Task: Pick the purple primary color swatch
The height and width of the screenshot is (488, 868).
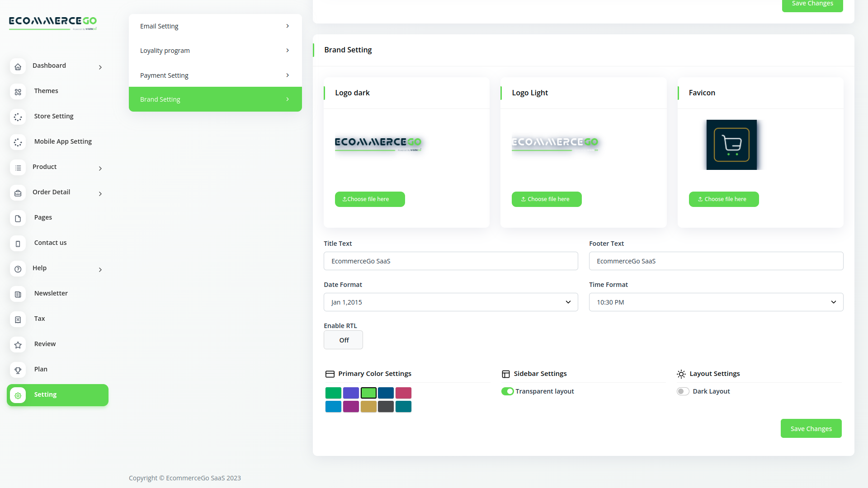Action: (351, 407)
